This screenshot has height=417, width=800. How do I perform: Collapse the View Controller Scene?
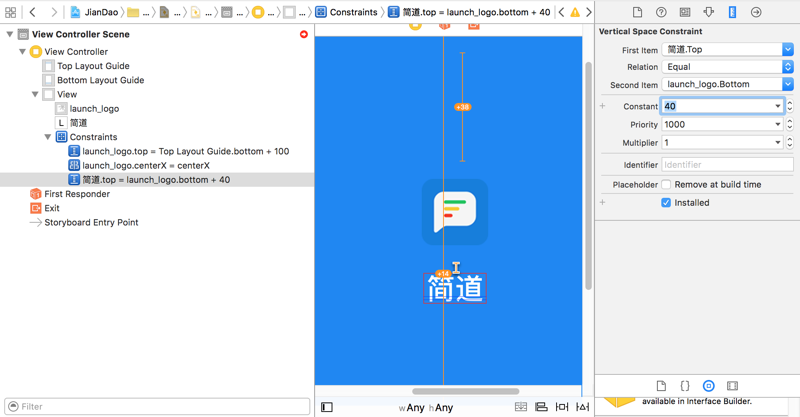[10, 34]
